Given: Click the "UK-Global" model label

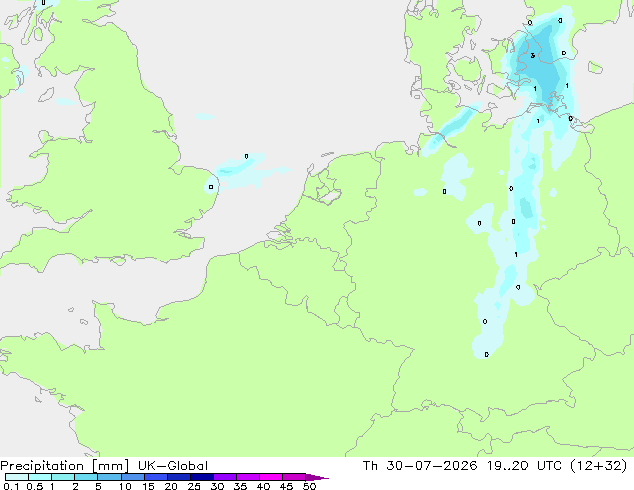Looking at the screenshot, I should 173,466.
